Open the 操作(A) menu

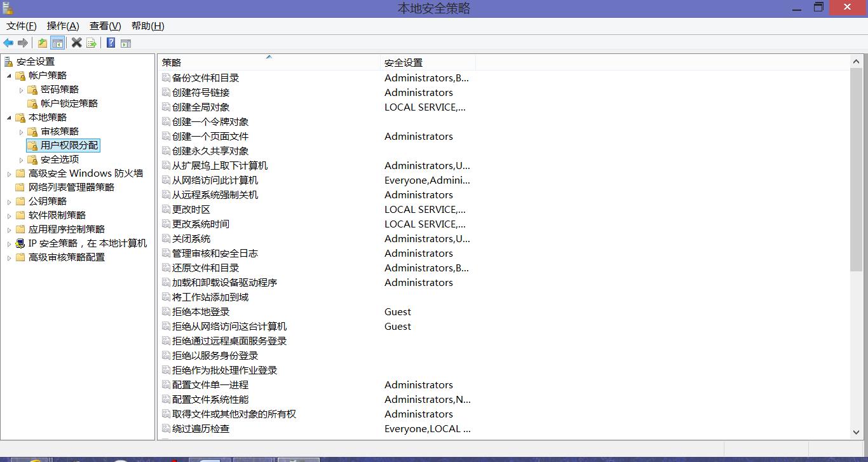[x=63, y=26]
